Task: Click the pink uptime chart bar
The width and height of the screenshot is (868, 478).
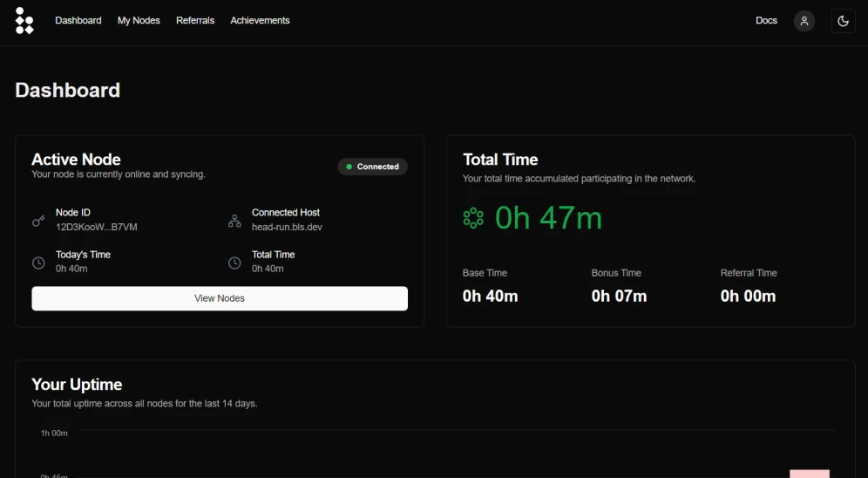Action: click(810, 475)
